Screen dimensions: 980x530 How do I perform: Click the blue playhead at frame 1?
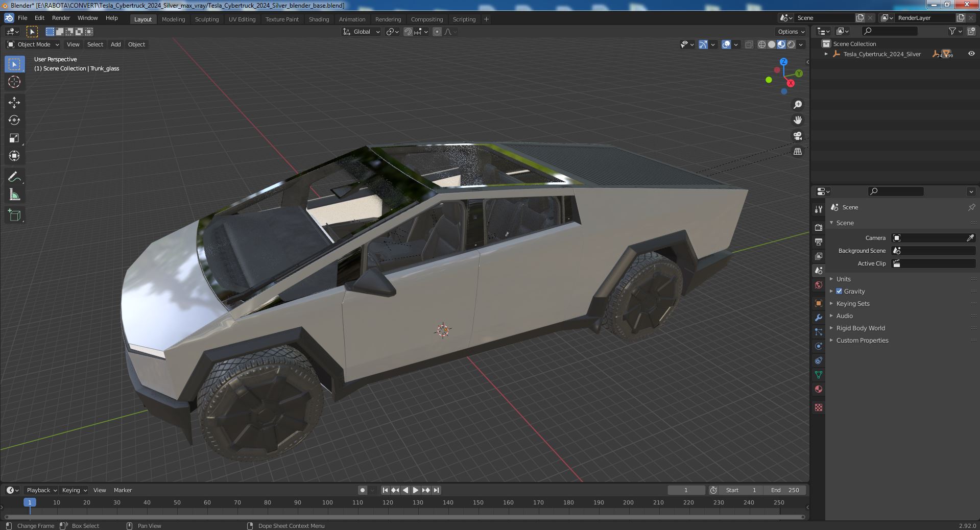tap(30, 502)
